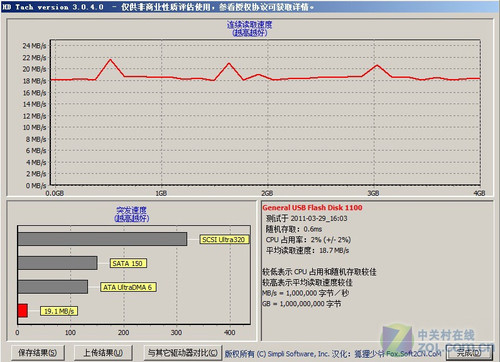
Task: Click the 0 MB/s axis label
Action: 36,186
